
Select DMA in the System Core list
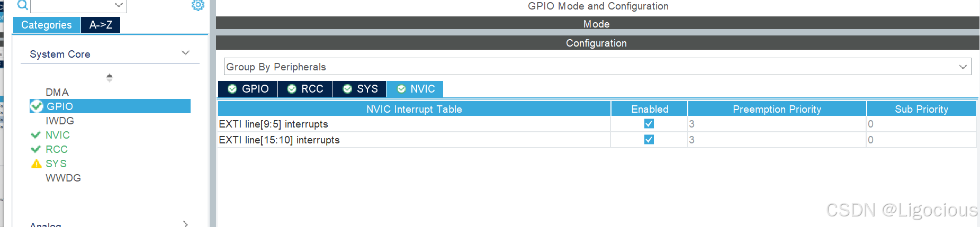57,92
